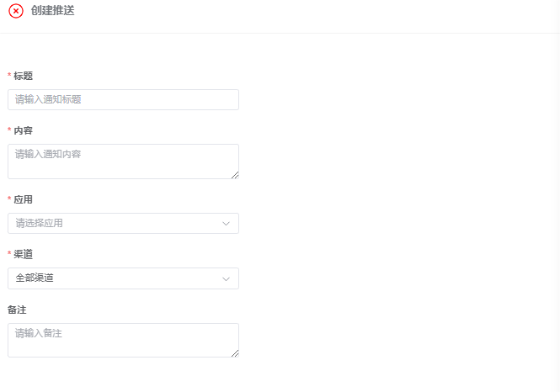Click the 渠道 field label
560x392 pixels.
(23, 254)
